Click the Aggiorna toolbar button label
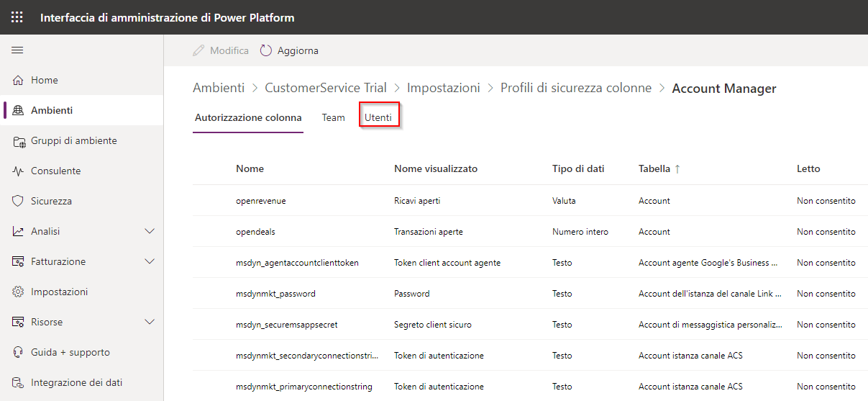This screenshot has height=401, width=868. point(298,50)
